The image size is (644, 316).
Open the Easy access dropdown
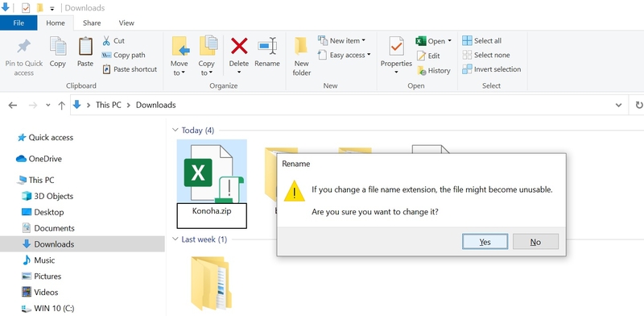coord(345,55)
